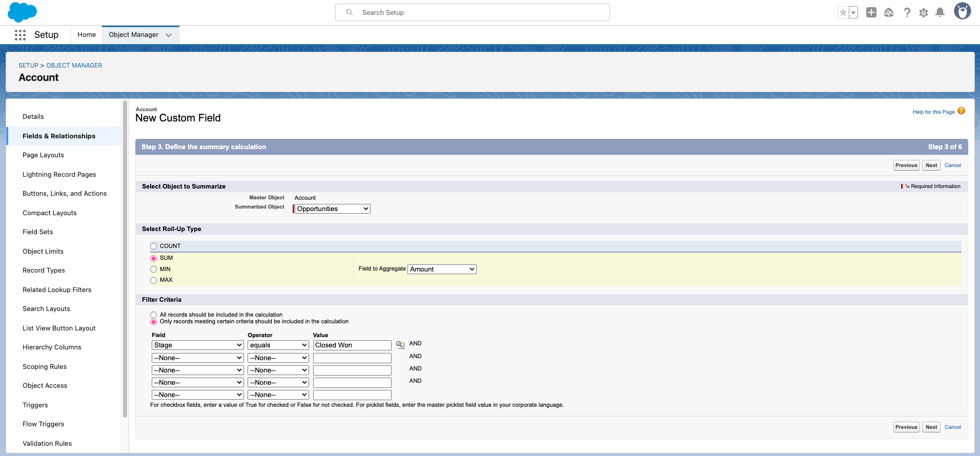Click the Favorites star icon
This screenshot has height=456, width=980.
843,13
